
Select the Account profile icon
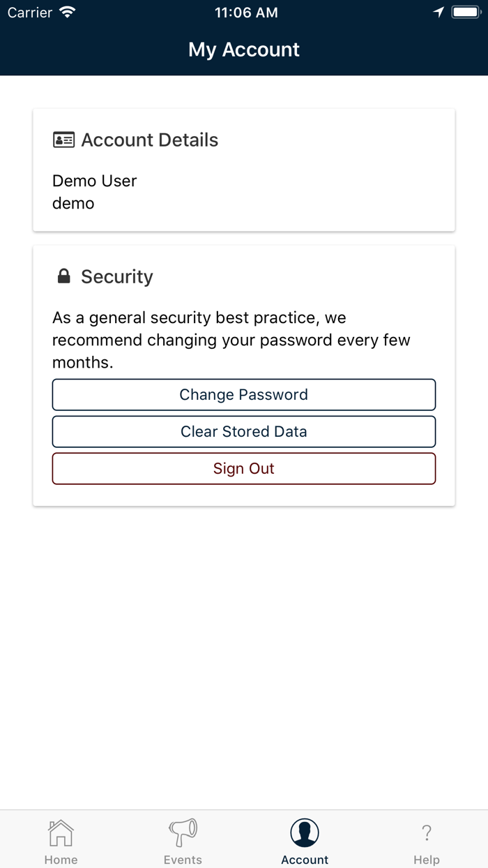point(305,832)
